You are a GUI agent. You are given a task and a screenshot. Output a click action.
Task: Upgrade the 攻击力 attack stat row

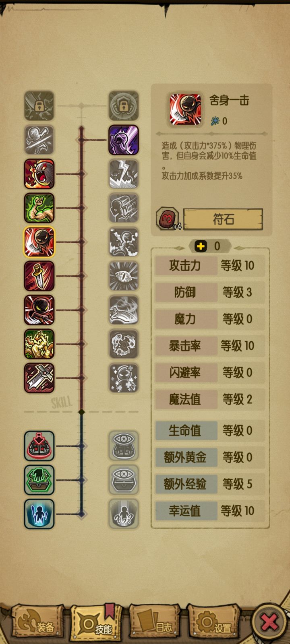[210, 266]
